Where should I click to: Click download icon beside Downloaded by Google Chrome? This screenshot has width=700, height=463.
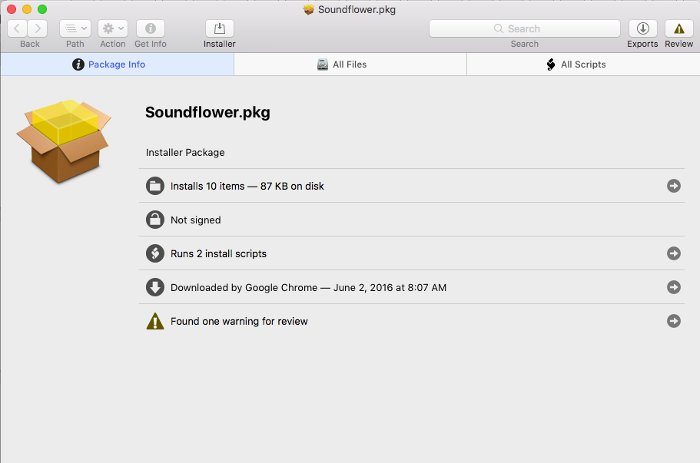point(155,287)
